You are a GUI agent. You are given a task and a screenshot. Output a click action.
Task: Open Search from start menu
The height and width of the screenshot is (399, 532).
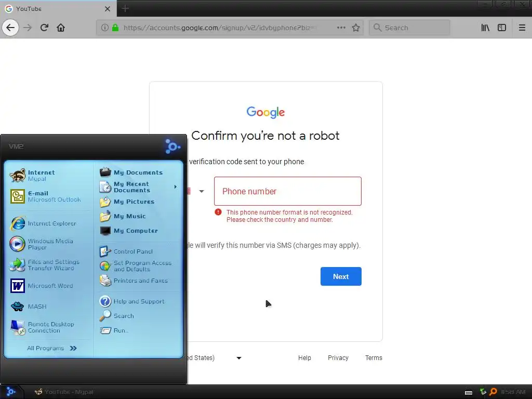[138, 316]
